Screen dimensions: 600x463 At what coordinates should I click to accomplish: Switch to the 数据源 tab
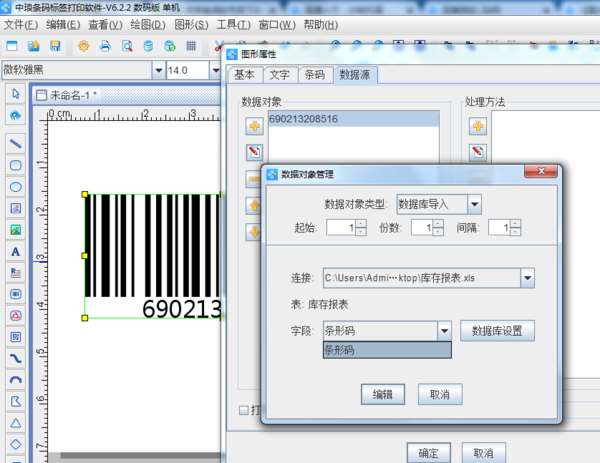[355, 75]
